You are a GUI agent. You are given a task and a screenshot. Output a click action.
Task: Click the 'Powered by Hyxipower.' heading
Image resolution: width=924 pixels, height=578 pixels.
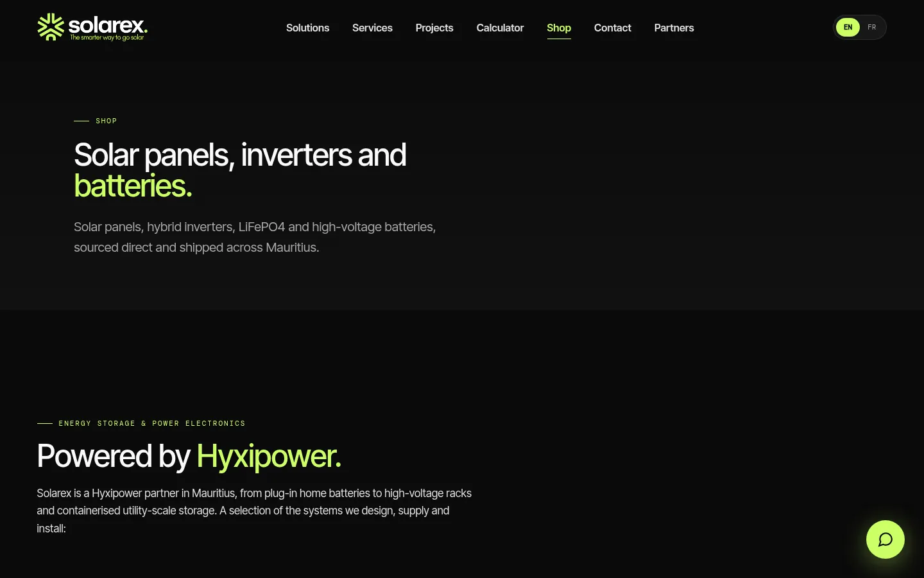[x=189, y=456]
